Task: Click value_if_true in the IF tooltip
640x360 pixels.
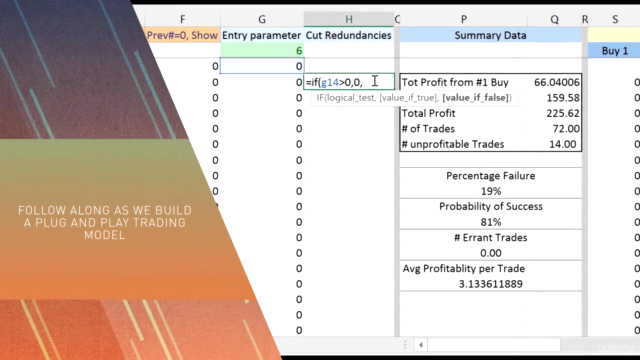Action: pyautogui.click(x=409, y=98)
